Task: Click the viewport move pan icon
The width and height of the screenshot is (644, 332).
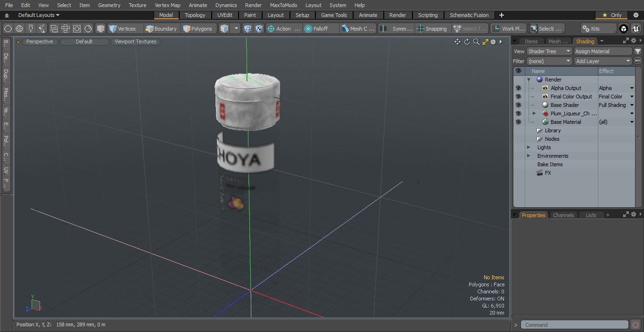Action: 457,41
